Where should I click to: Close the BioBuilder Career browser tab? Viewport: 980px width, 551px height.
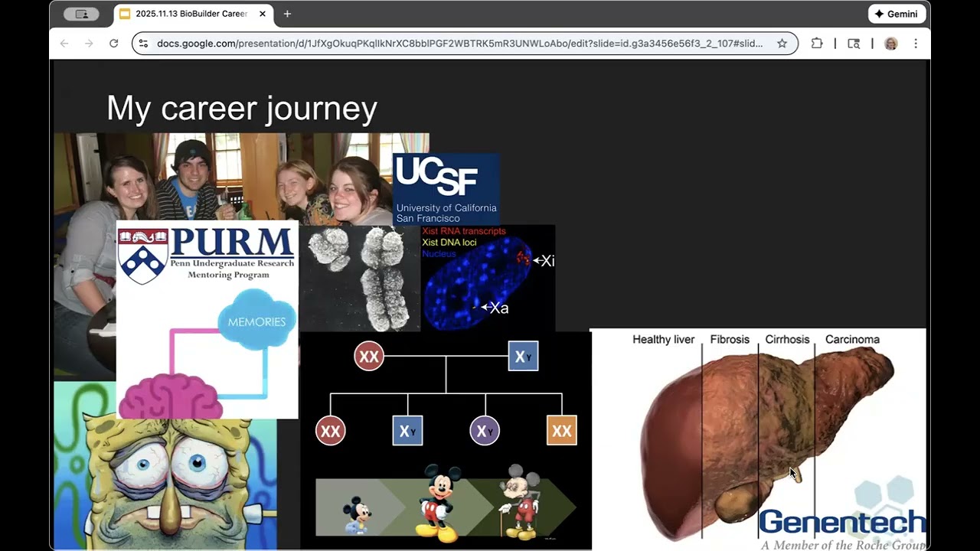tap(263, 14)
